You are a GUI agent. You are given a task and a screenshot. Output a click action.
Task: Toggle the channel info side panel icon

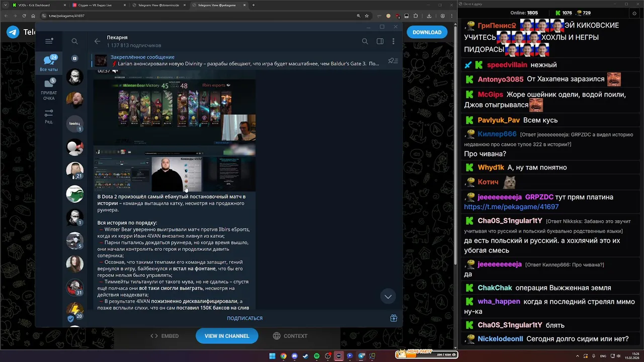(380, 41)
